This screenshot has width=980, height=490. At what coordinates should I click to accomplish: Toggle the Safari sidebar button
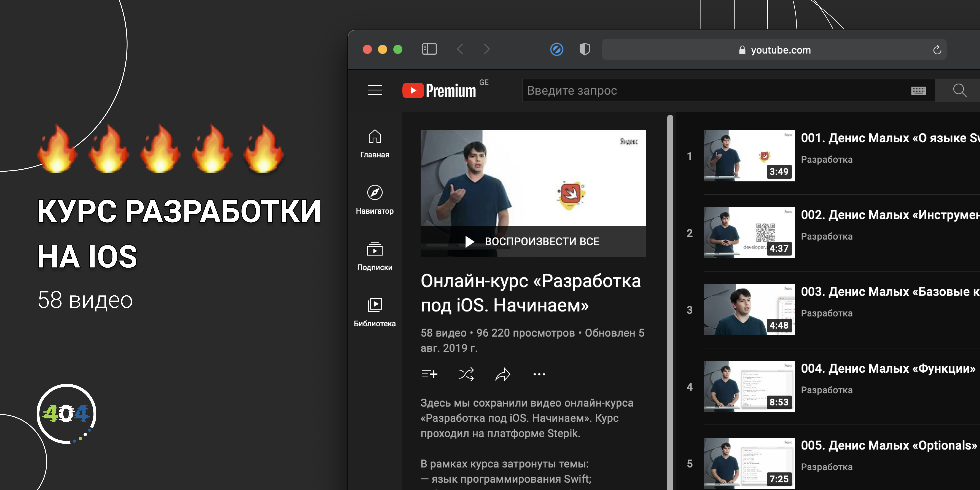click(429, 49)
